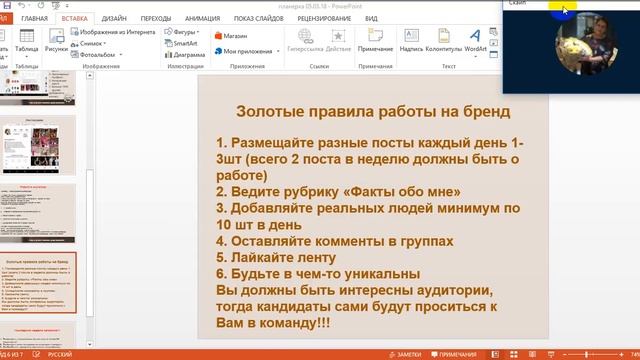Click the date and time icon in Текст group
The width and height of the screenshot is (640, 360).
(x=493, y=31)
